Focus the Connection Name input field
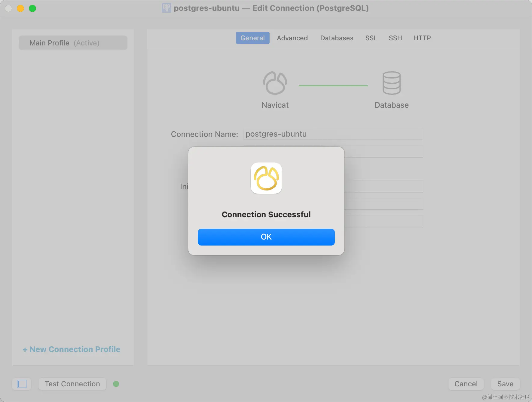 (333, 134)
